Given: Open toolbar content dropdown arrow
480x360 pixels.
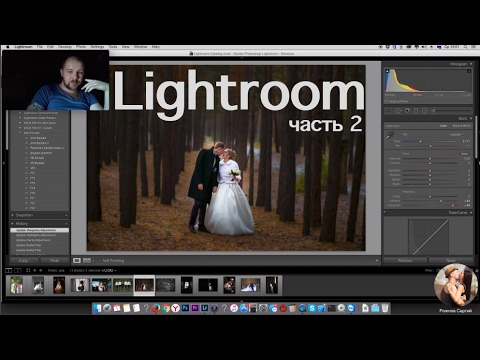Looking at the screenshot, I should click(x=377, y=260).
